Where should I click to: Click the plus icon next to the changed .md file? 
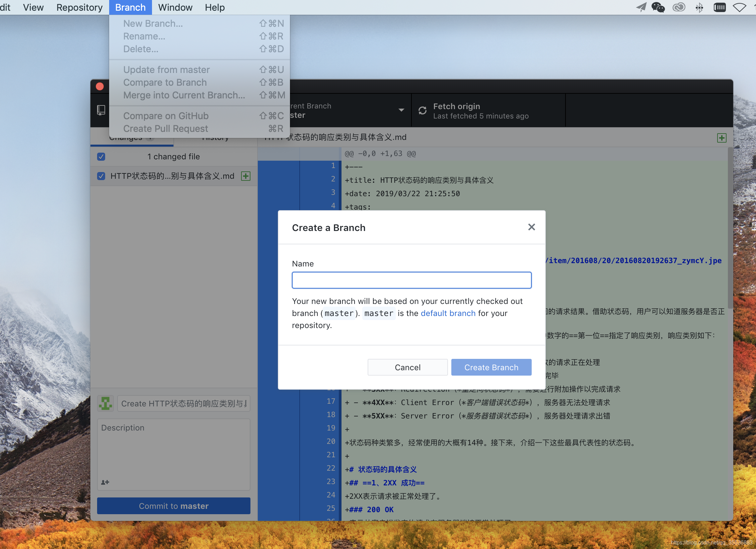tap(245, 176)
